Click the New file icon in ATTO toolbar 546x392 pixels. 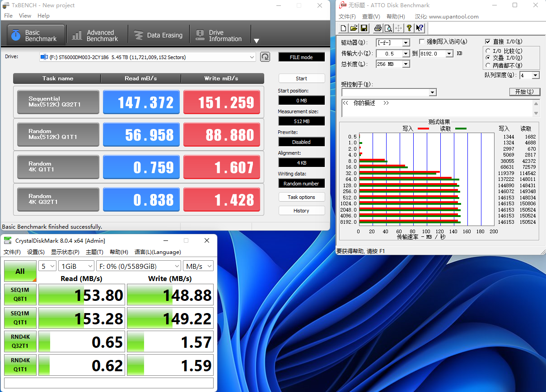(344, 28)
